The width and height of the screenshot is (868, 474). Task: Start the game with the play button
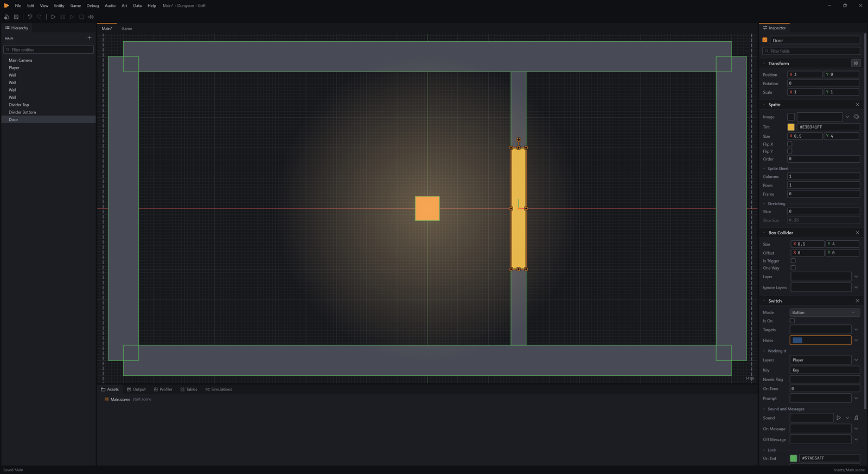53,17
